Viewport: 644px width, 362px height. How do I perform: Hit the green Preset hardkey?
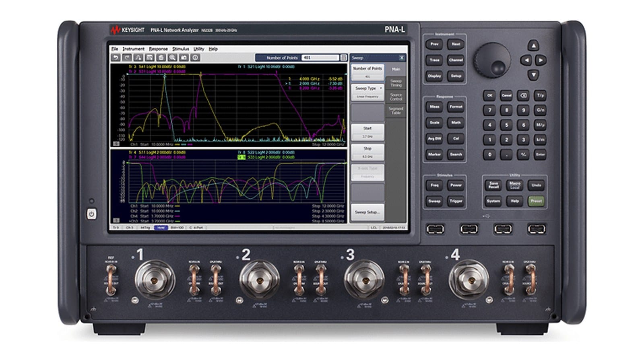click(536, 201)
